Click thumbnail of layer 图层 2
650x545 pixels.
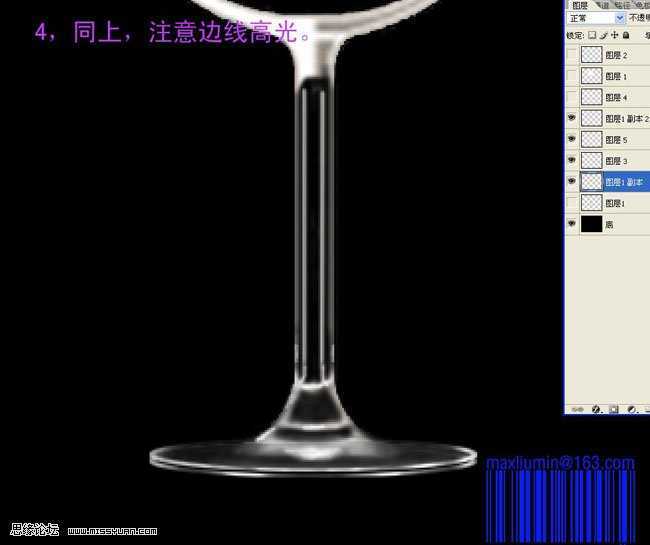tap(592, 55)
